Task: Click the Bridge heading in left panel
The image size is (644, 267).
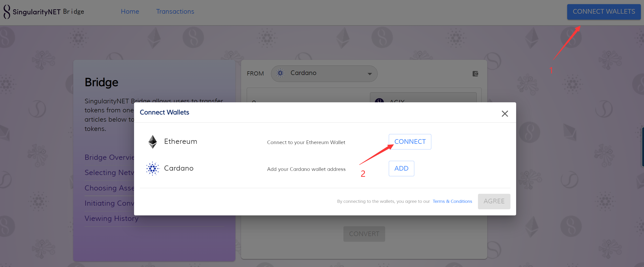Action: (101, 82)
